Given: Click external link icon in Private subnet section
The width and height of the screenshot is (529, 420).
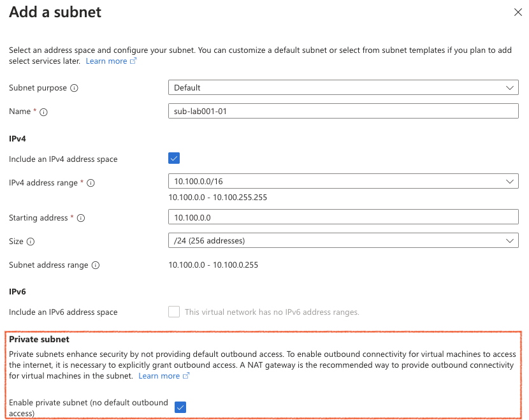Looking at the screenshot, I should (186, 376).
